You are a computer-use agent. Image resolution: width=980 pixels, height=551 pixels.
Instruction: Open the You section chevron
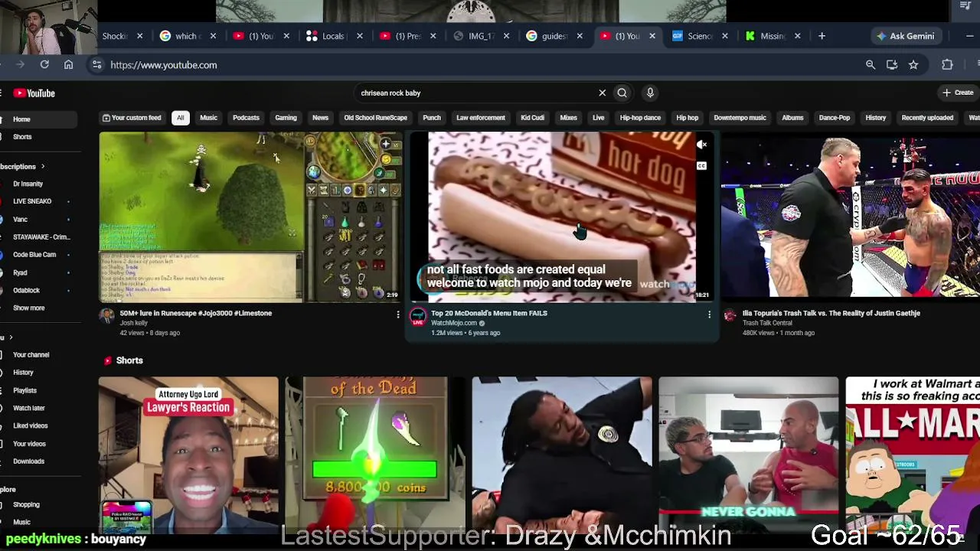tap(11, 337)
